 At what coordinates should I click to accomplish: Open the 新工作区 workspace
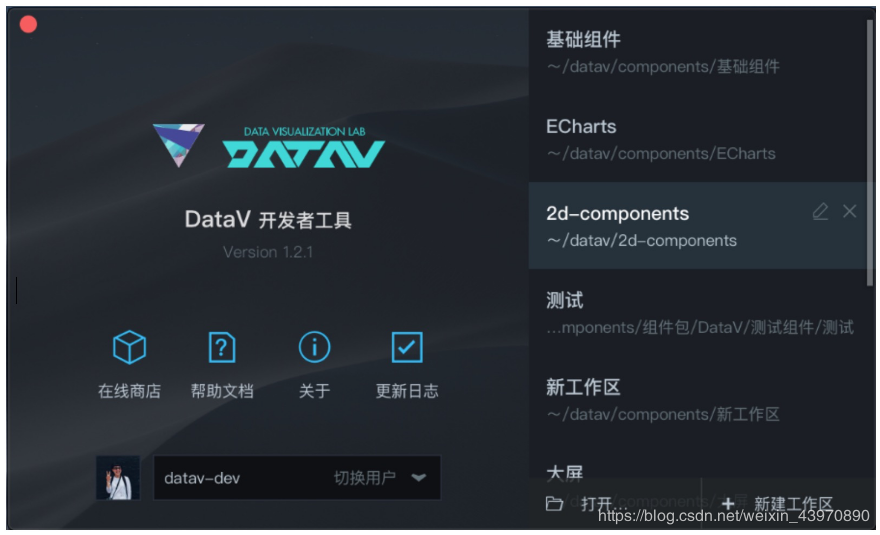[x=698, y=400]
